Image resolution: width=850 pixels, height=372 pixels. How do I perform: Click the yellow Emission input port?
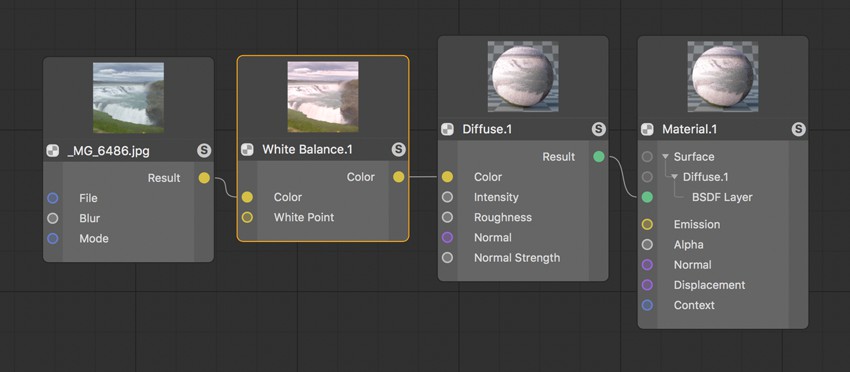click(x=647, y=224)
